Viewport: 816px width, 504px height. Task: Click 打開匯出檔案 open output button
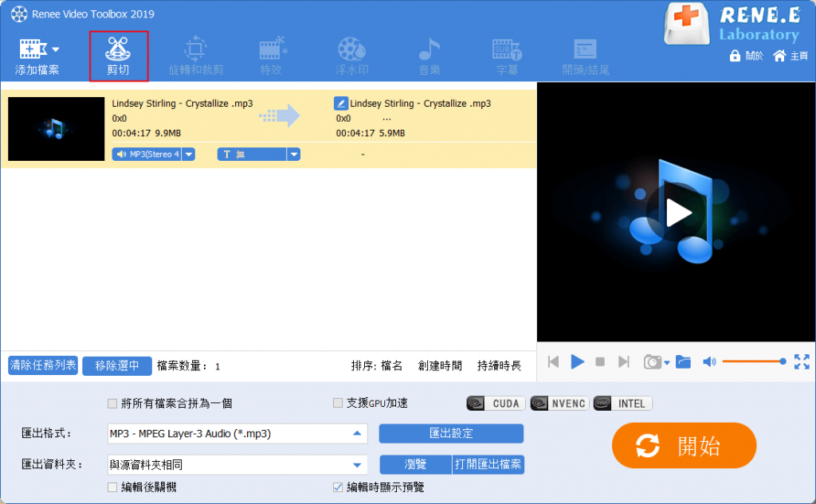[488, 464]
